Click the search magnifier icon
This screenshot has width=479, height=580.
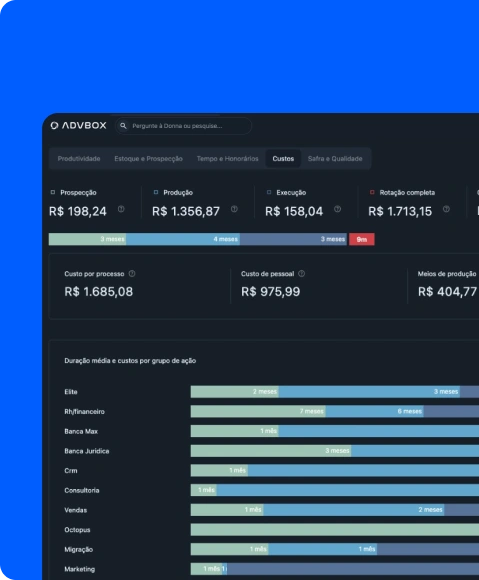tap(123, 126)
